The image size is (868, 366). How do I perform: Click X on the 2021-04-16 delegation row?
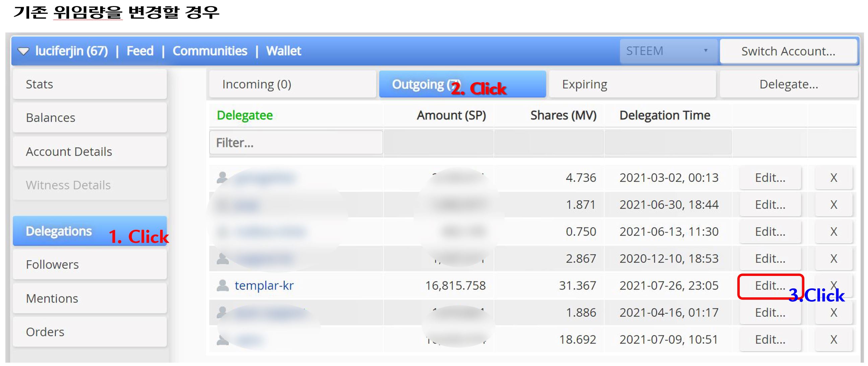point(833,313)
